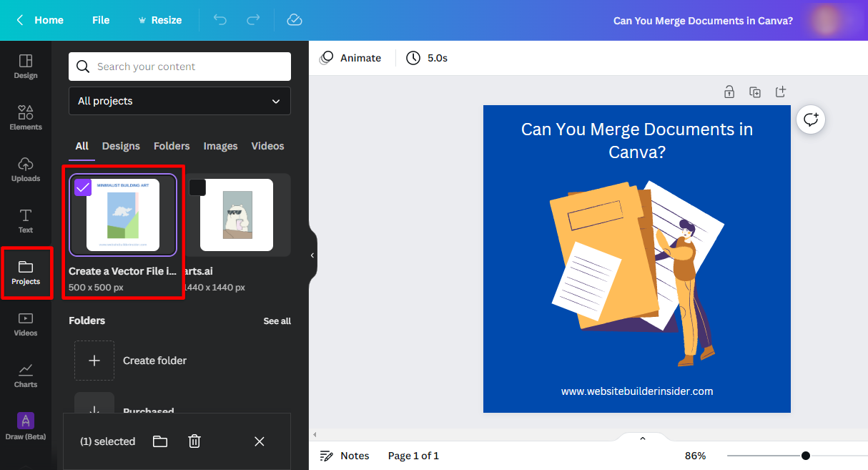Duplicate the page using the copy icon
Image resolution: width=868 pixels, height=470 pixels.
pos(754,92)
